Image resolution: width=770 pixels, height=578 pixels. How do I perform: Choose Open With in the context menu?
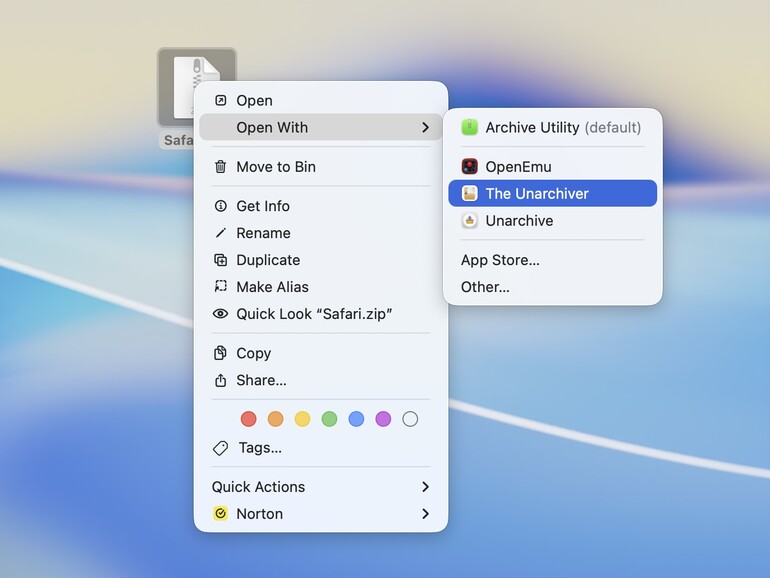click(321, 127)
